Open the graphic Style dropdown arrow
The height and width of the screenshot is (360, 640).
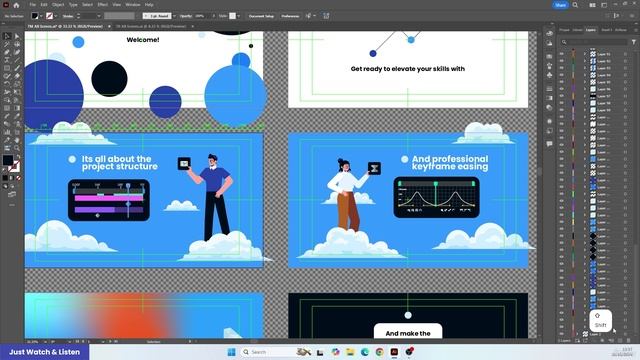pos(238,16)
